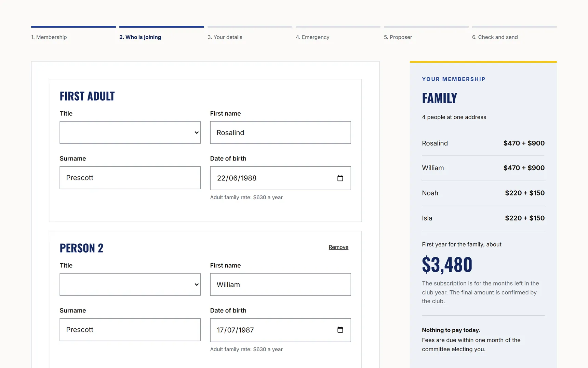Open First Adult Title dropdown
Image resolution: width=588 pixels, height=368 pixels.
[x=130, y=132]
